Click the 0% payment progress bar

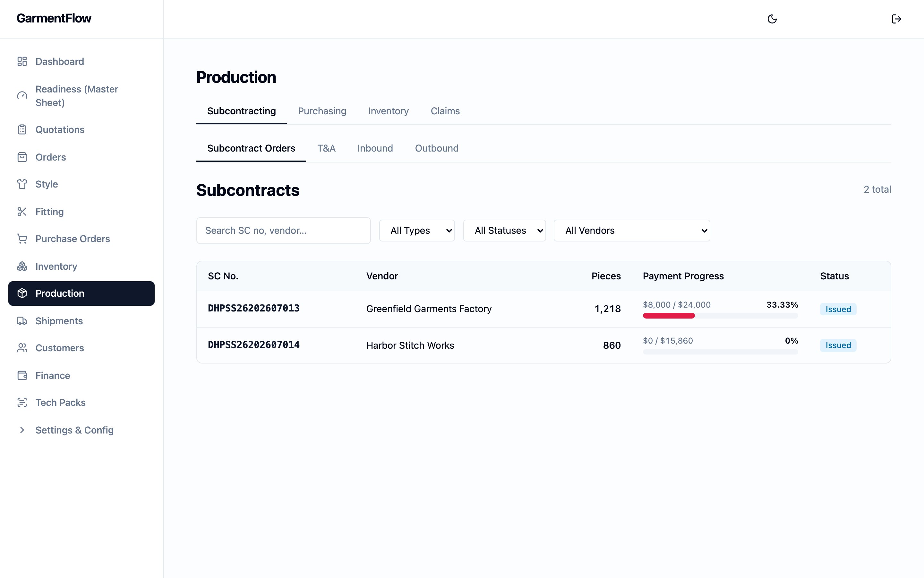coord(720,352)
